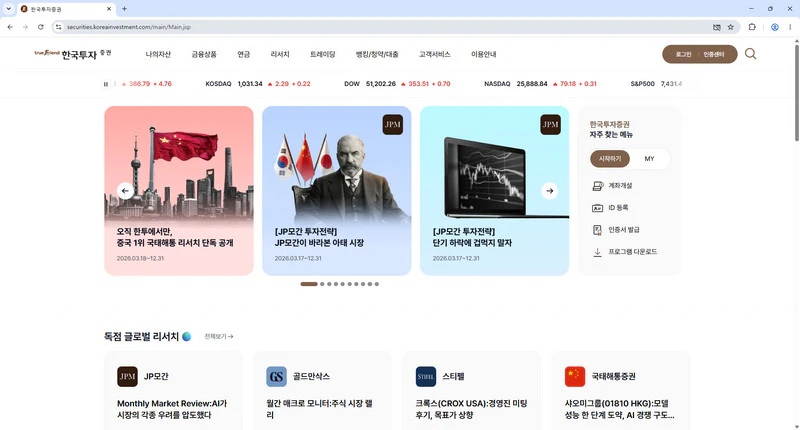Open the 인증서 발급 link
This screenshot has width=800, height=430.
pyautogui.click(x=623, y=230)
